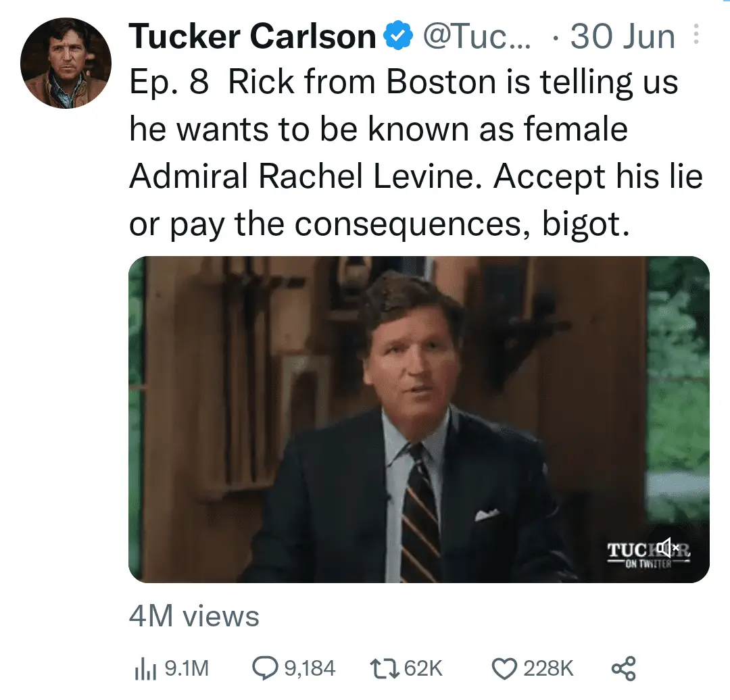Click the heart like icon

click(x=504, y=668)
